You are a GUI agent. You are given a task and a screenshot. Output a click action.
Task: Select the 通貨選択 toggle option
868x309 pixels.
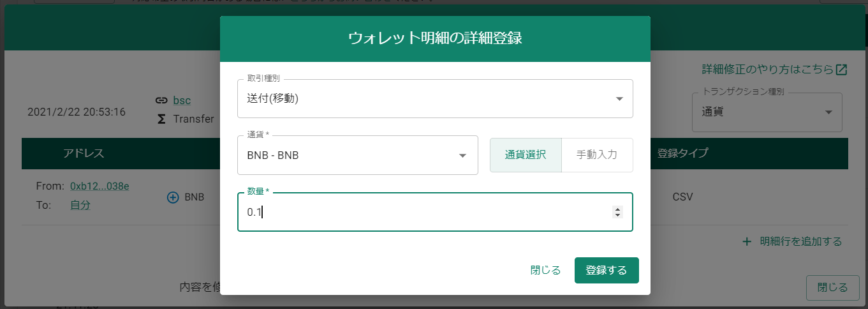point(526,155)
